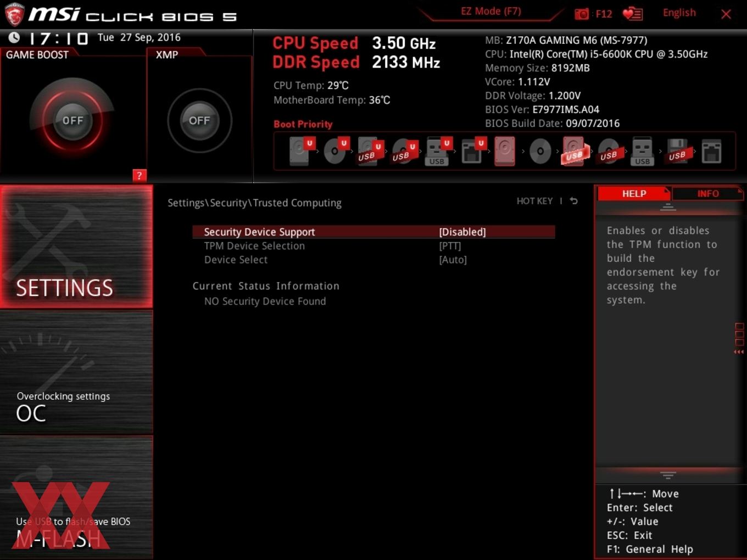Click the NO Security Device Found status

pos(265,301)
